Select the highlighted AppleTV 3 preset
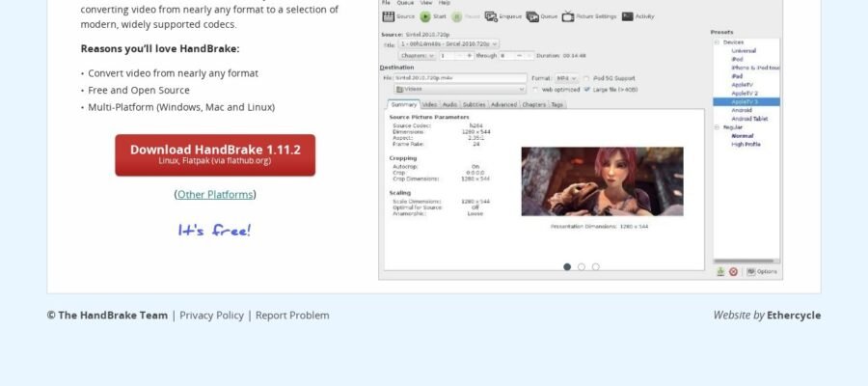 pos(746,102)
